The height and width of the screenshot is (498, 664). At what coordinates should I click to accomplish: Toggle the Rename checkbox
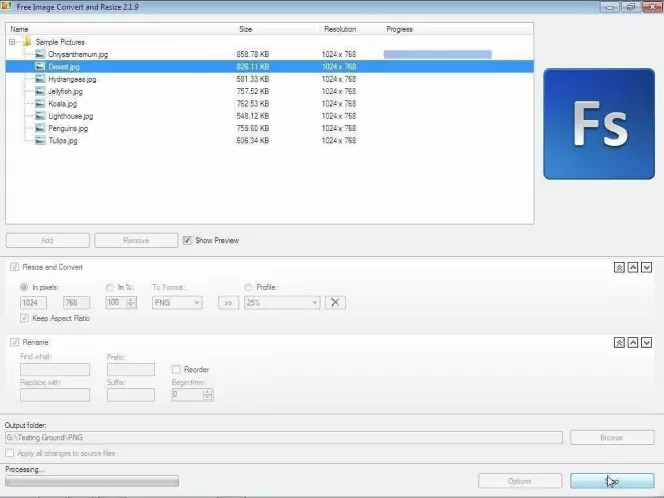pyautogui.click(x=14, y=342)
